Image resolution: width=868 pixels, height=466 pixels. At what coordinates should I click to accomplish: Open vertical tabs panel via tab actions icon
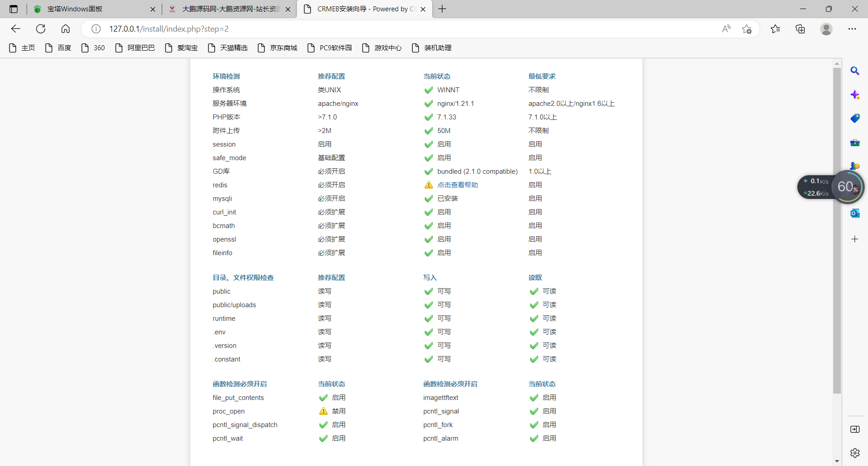pyautogui.click(x=13, y=9)
